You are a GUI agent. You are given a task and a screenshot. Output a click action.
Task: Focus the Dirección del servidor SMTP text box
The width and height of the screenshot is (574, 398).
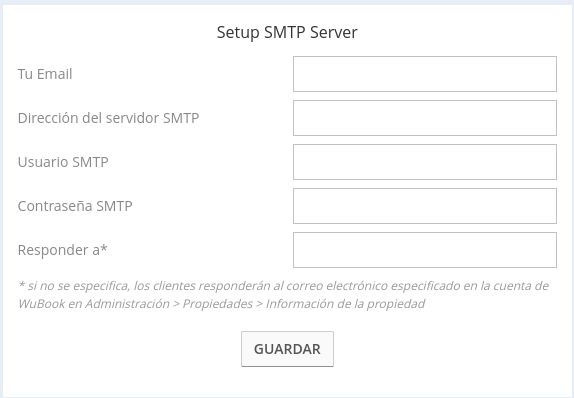(425, 118)
